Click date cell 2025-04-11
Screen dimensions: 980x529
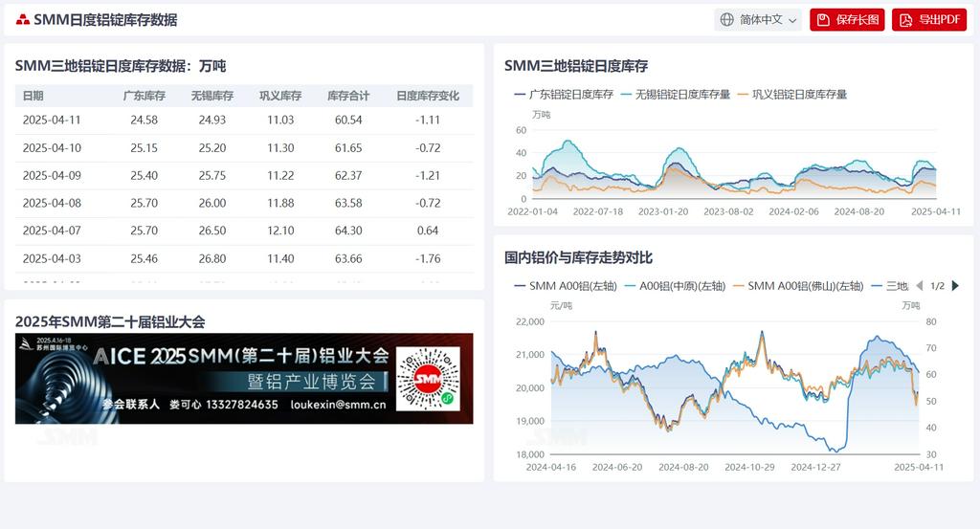(52, 120)
